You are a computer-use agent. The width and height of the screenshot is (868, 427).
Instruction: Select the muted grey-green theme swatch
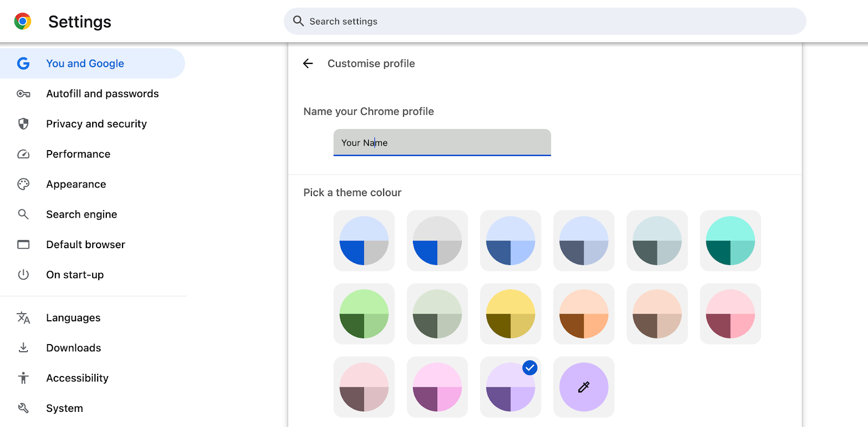pos(437,314)
